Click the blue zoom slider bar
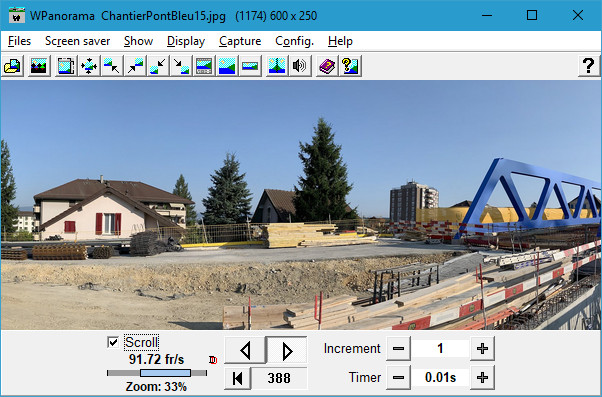Screen dimensions: 602x397 (165, 373)
